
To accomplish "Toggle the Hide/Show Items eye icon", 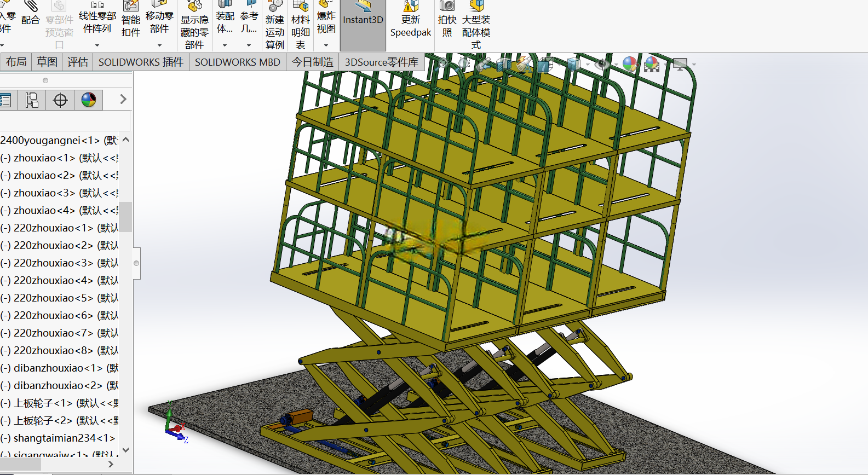I will (602, 64).
